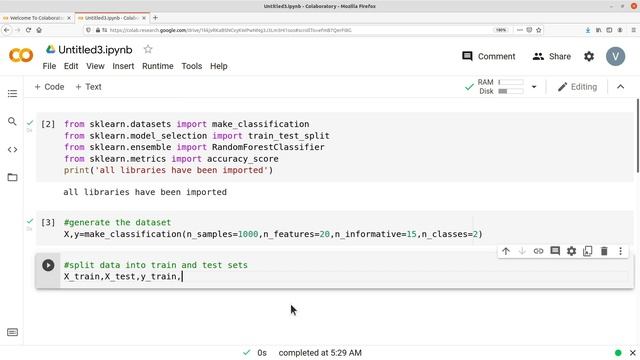Viewport: 640px width, 360px height.
Task: Open the File menu
Action: [x=49, y=66]
